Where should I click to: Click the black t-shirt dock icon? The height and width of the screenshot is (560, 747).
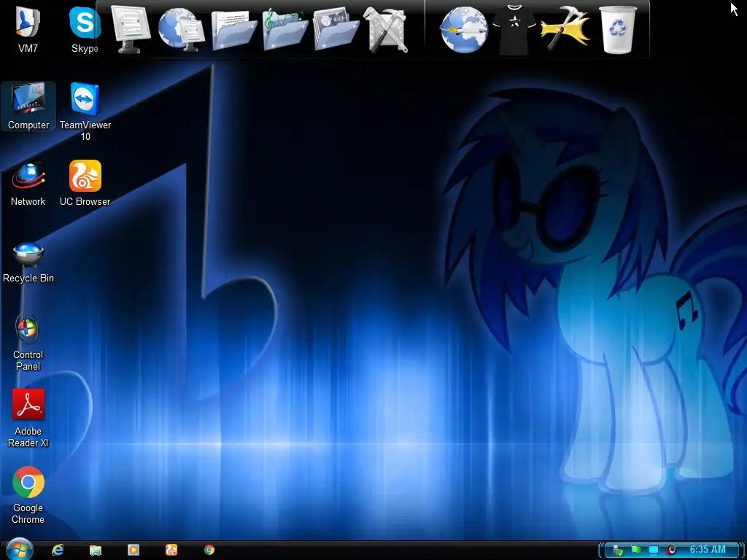coord(514,29)
